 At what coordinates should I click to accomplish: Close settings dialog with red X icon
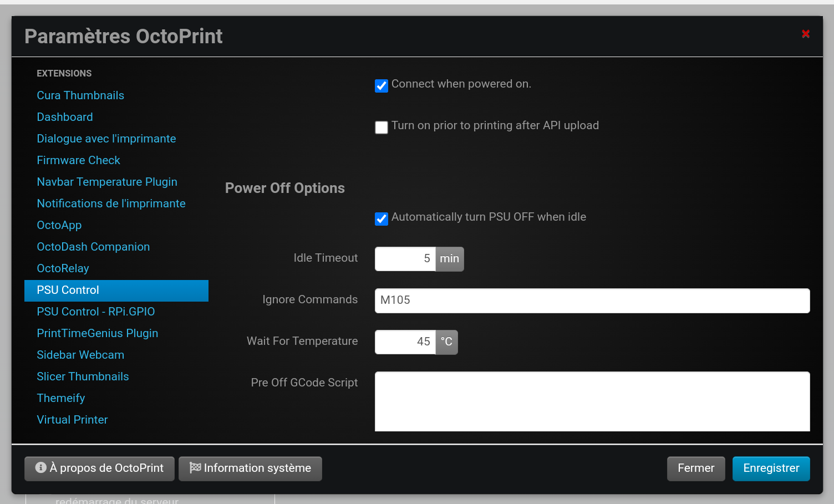coord(806,34)
